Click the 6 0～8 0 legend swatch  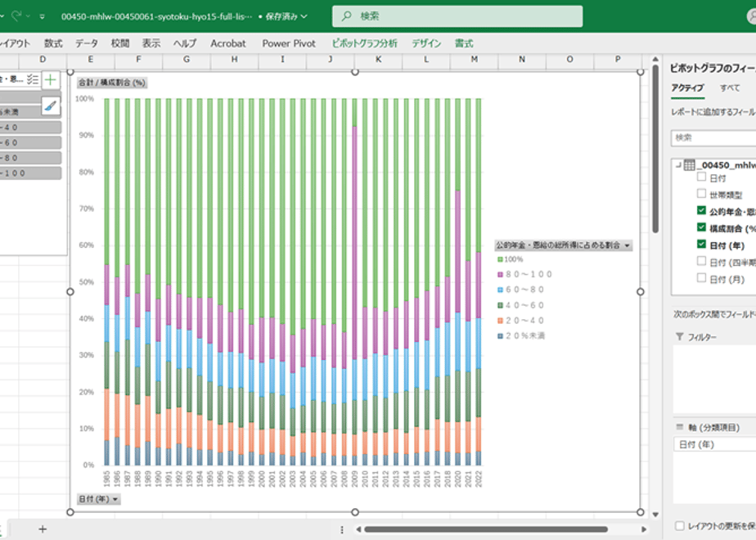click(500, 290)
